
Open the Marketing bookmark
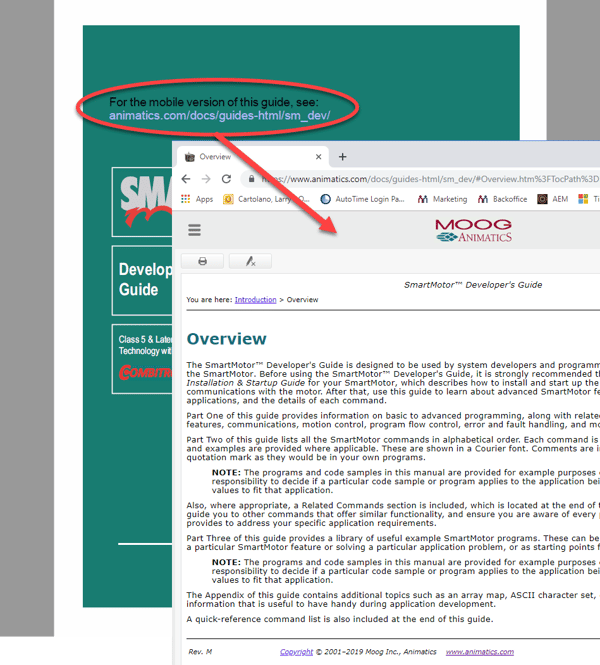point(442,199)
